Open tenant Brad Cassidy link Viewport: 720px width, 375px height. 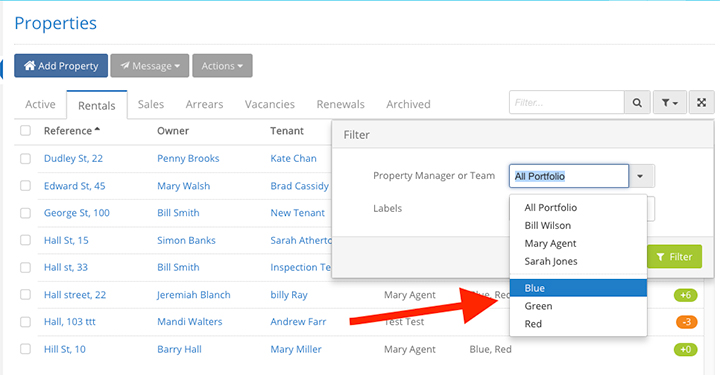[x=299, y=186]
